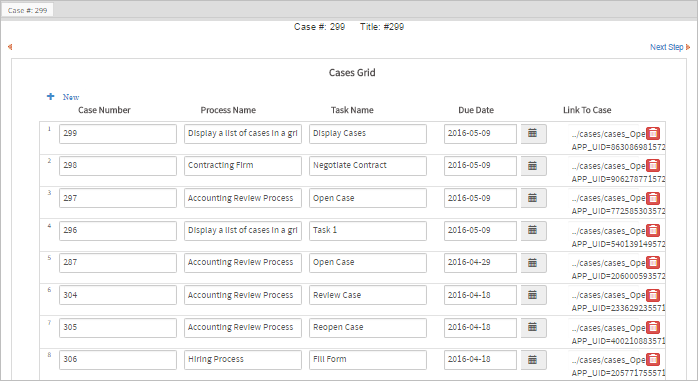Viewport: 698px width, 381px height.
Task: Delete the Reopen Case row
Action: coord(653,327)
